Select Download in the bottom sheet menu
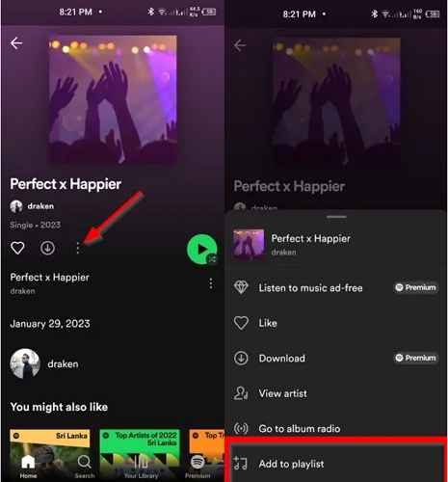Screen dimensions: 448x482 click(336, 358)
